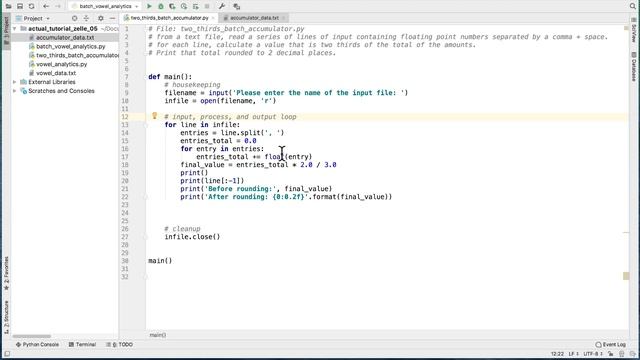Screen dimensions: 640x360
Task: Click the Open folder toolbar icon
Action: (8, 6)
